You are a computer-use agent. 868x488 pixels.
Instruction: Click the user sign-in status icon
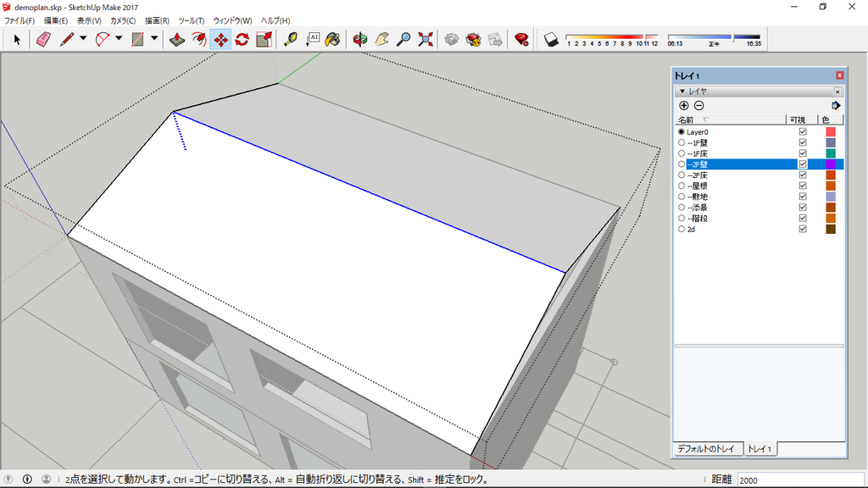(x=46, y=480)
